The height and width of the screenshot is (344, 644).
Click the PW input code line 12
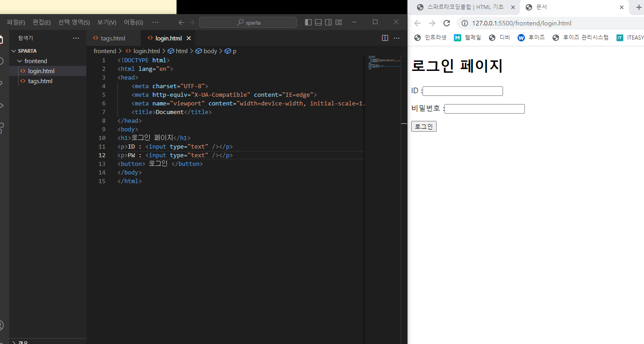(175, 155)
